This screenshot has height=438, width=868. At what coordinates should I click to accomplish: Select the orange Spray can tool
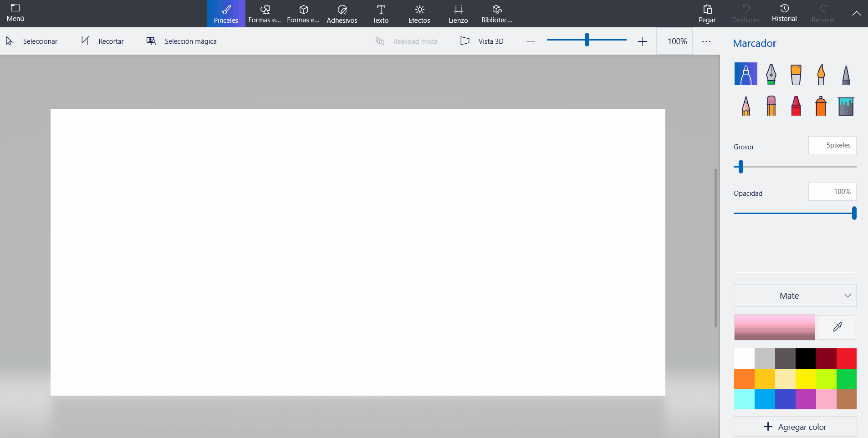tap(821, 106)
